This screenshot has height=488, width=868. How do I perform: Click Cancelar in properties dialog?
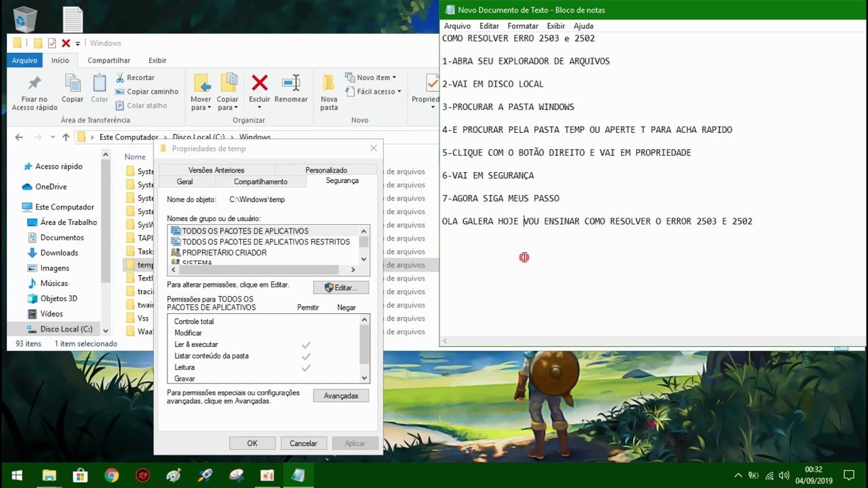tap(303, 443)
